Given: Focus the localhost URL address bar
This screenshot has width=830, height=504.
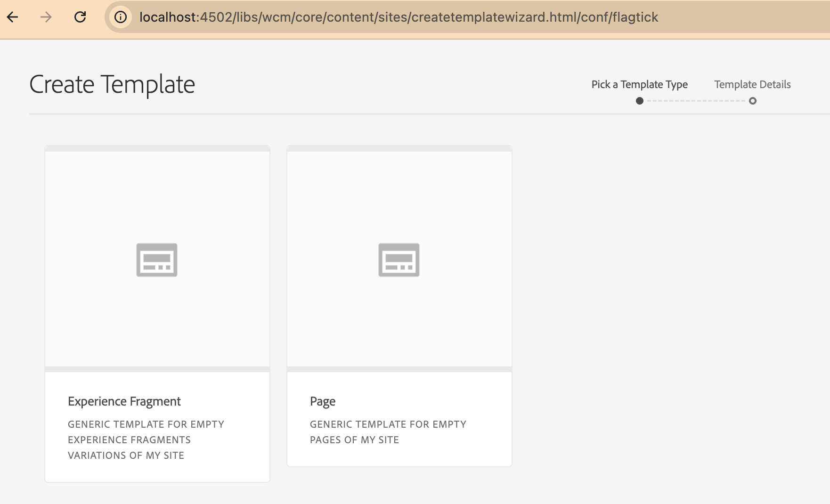Looking at the screenshot, I should [x=399, y=17].
